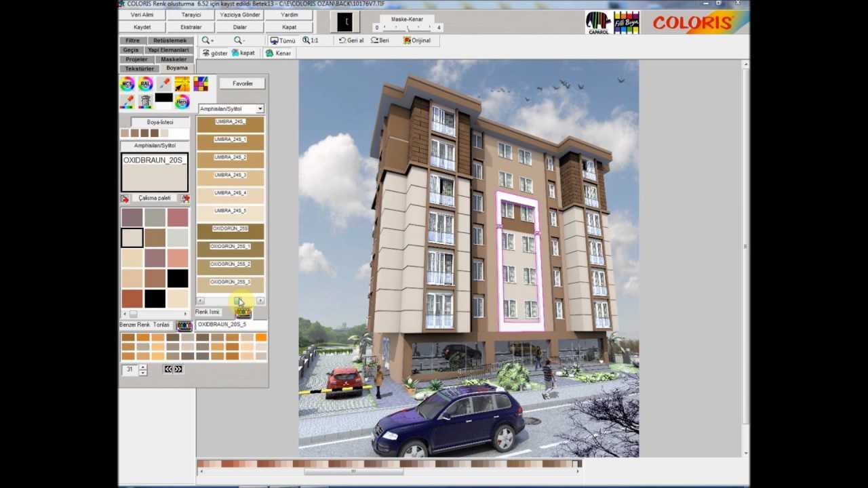Open the Ekstralar button
868x488 pixels.
tap(191, 27)
